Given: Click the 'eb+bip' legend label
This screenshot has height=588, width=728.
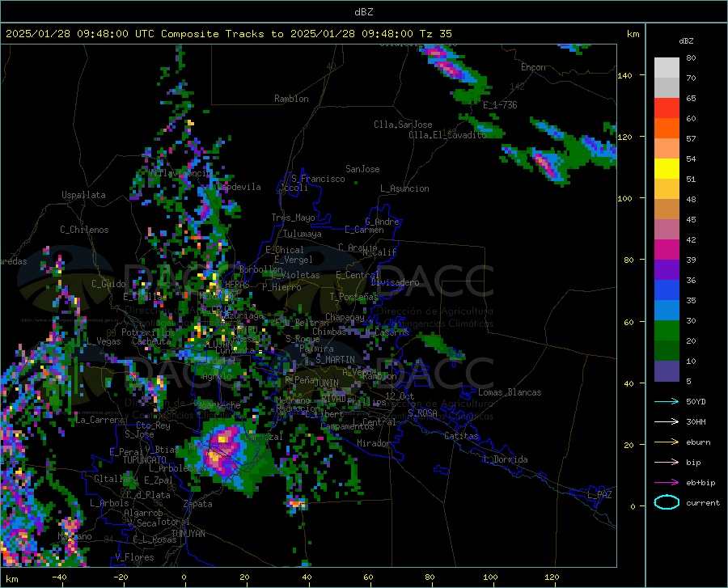Looking at the screenshot, I should [x=700, y=482].
